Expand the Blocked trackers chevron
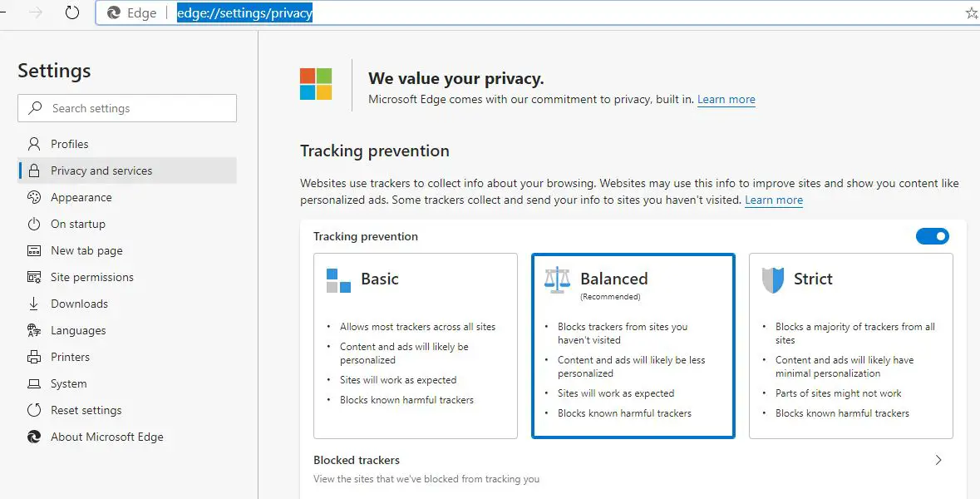The image size is (980, 499). point(938,460)
